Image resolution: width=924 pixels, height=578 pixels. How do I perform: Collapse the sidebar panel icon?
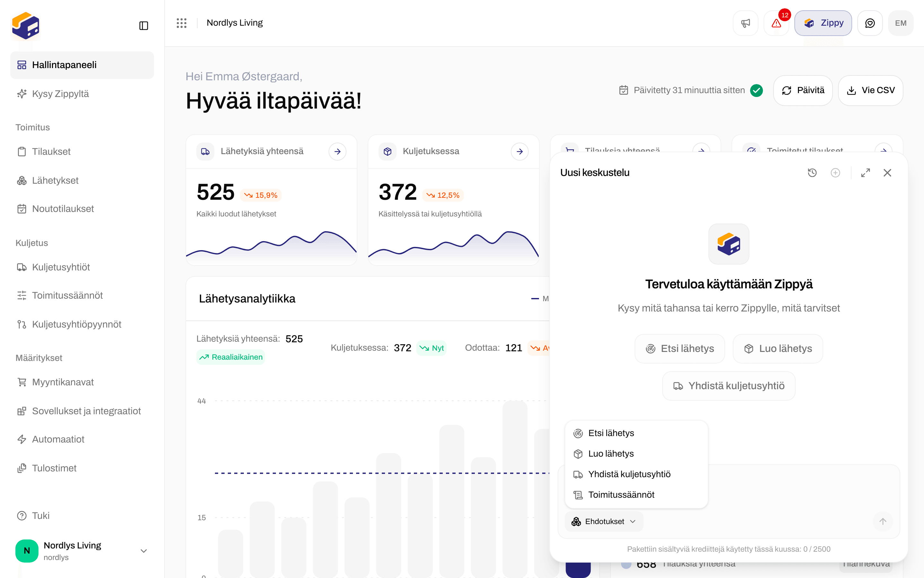(x=143, y=26)
